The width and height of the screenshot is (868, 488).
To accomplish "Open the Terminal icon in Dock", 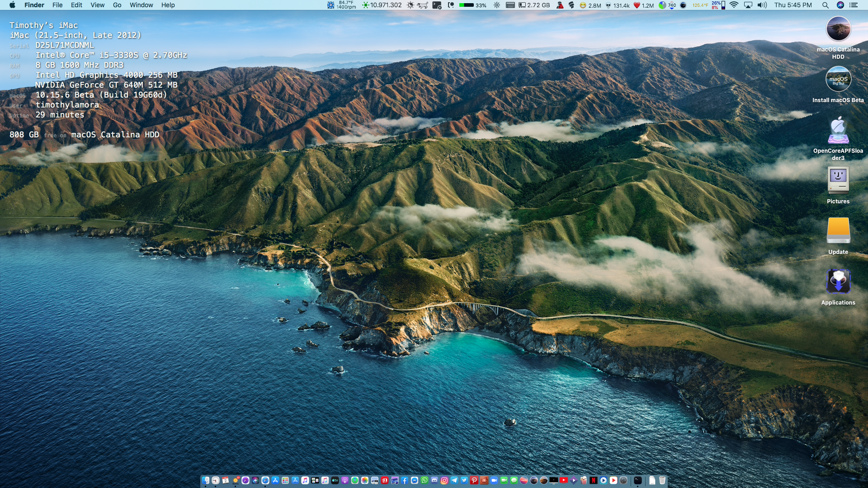I will point(638,480).
